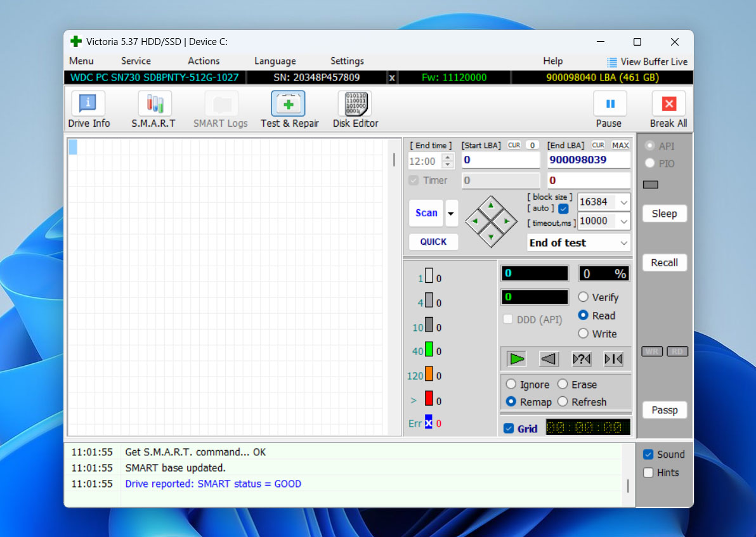Click the left arrow of the diamond pad
756x537 pixels.
pyautogui.click(x=475, y=221)
